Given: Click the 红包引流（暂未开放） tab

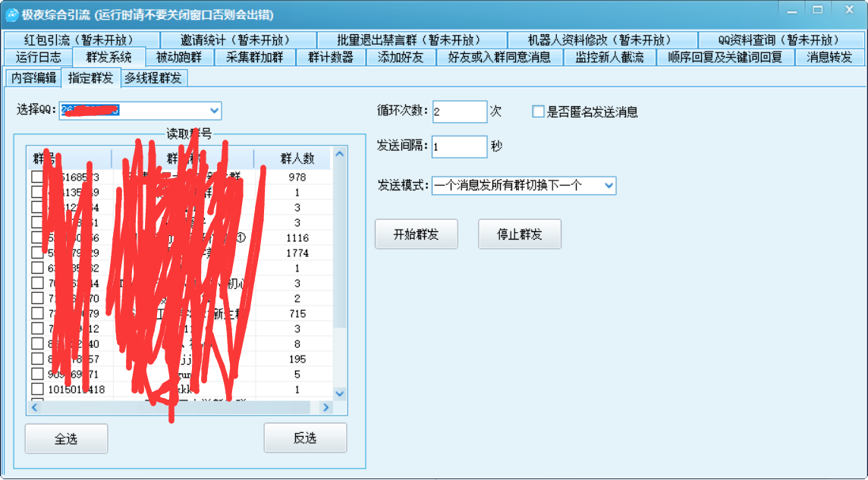Looking at the screenshot, I should pos(81,40).
